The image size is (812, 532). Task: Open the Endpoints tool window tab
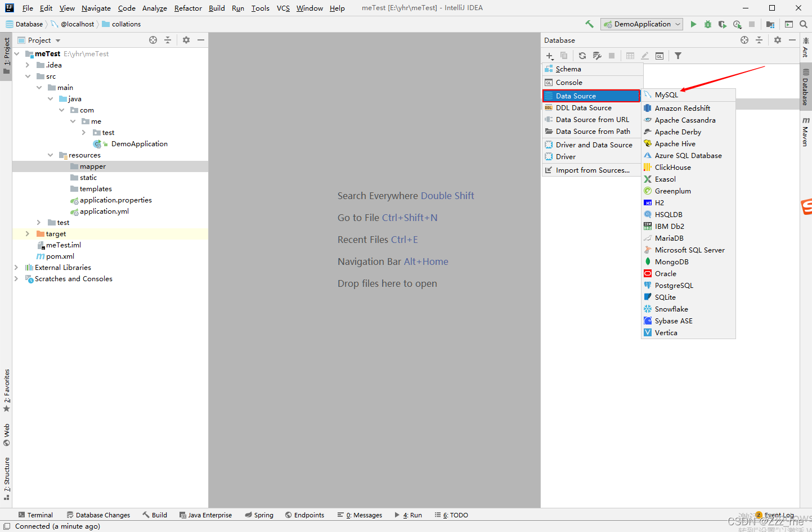[x=304, y=515]
